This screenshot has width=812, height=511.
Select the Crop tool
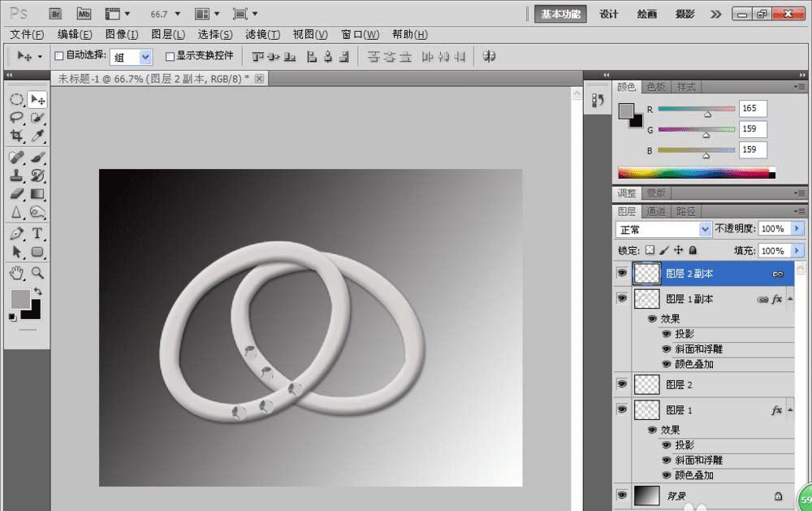16,136
